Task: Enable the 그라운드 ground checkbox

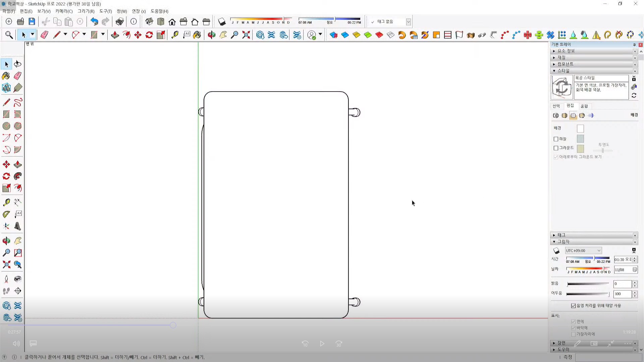Action: coord(556,148)
